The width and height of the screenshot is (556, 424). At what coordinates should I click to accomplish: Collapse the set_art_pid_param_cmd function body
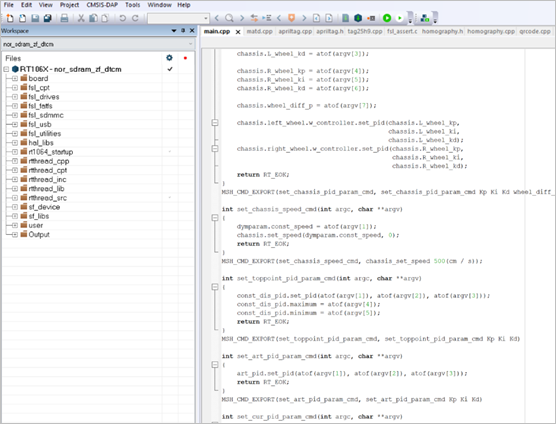[215, 364]
